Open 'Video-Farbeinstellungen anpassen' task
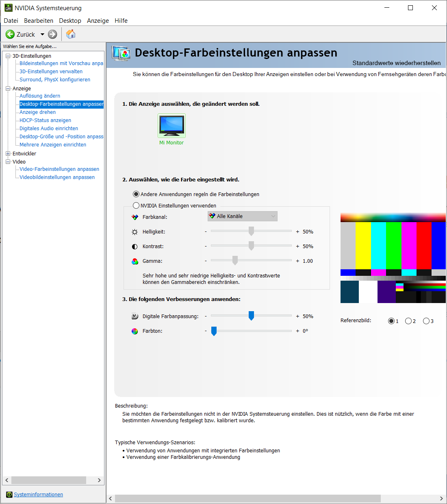The height and width of the screenshot is (504, 447). (59, 169)
